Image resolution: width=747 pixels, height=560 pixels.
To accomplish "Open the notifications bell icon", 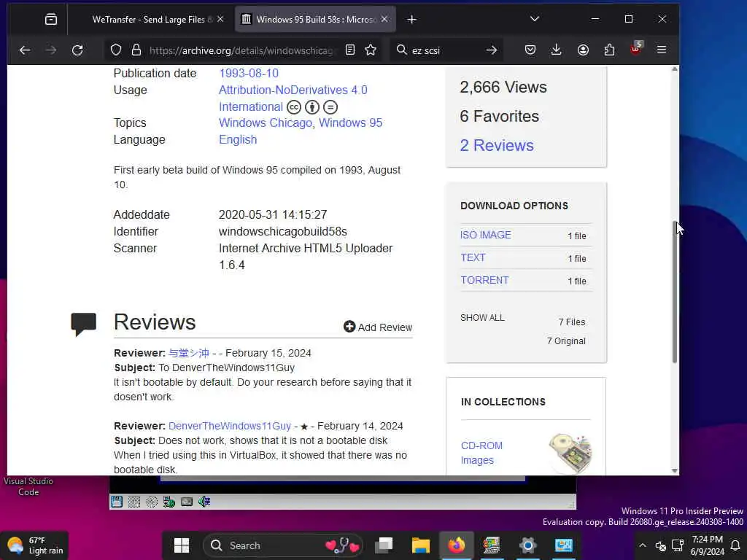I will pos(735,545).
